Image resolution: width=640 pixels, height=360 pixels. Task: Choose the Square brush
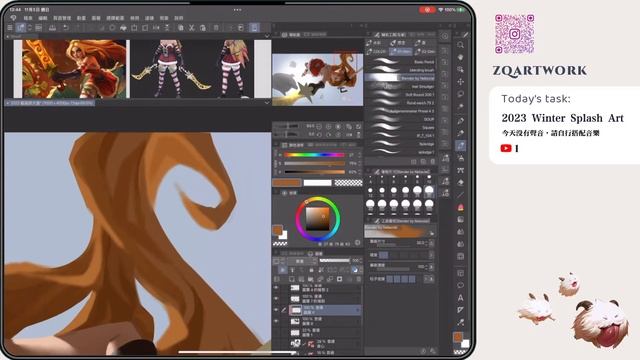(x=400, y=127)
